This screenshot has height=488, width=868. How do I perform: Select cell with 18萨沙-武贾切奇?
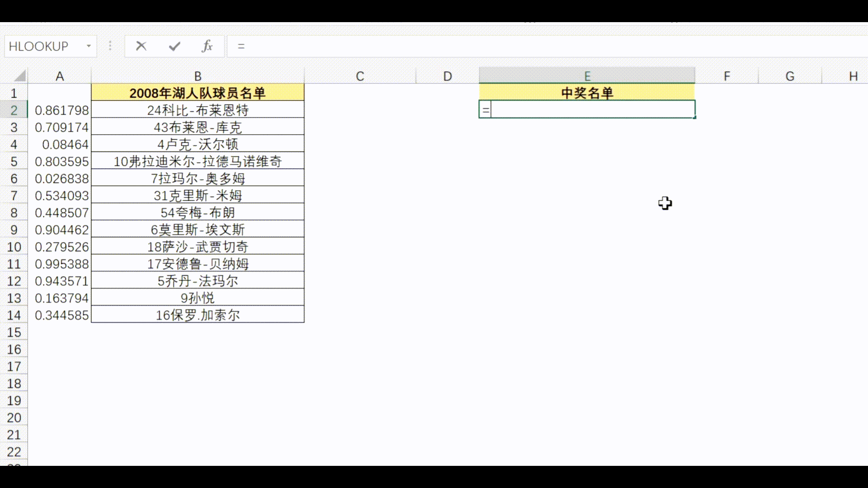pyautogui.click(x=198, y=247)
